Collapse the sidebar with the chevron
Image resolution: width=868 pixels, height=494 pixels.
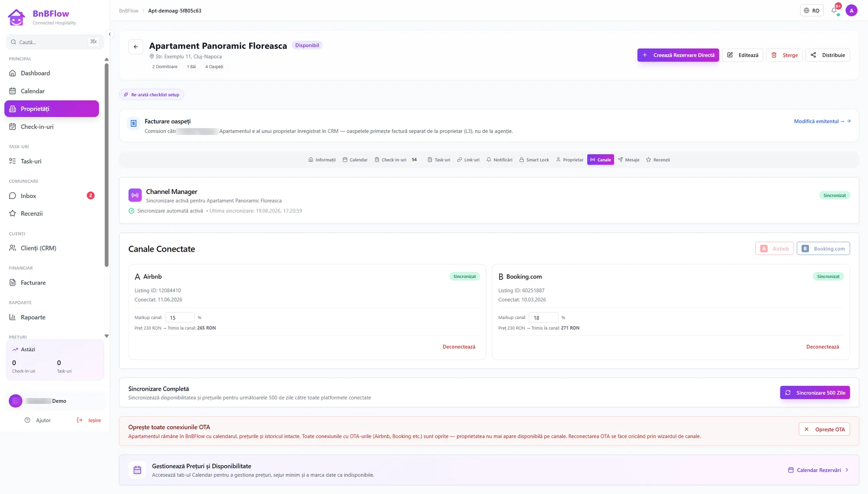coord(110,34)
